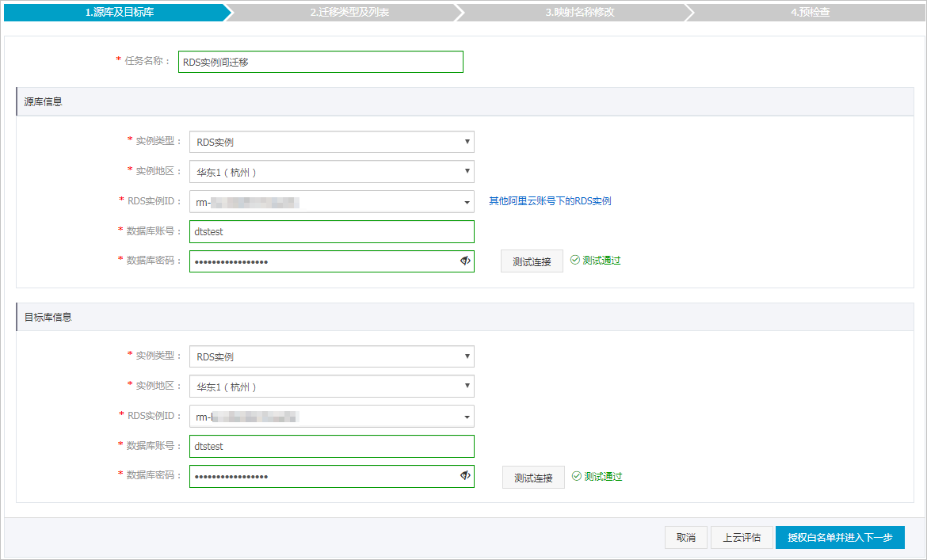Screen dimensions: 927x560
Task: Switch to step 3.映射名称修改
Action: (579, 13)
